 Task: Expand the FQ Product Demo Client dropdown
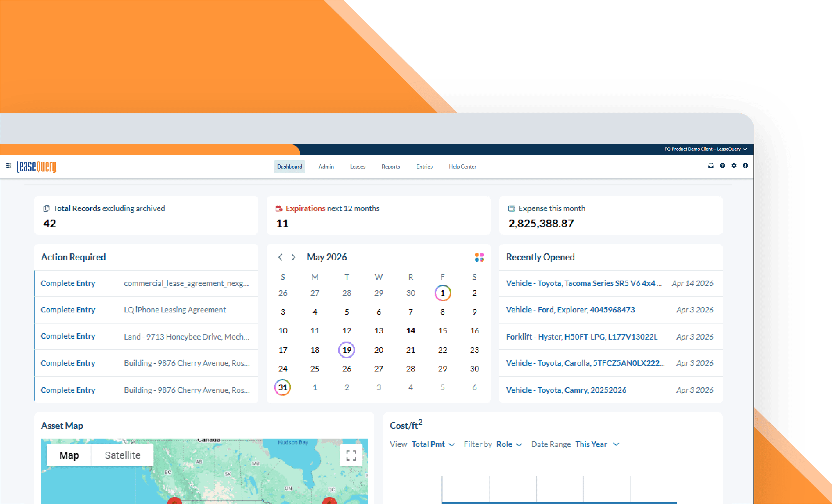click(x=706, y=149)
